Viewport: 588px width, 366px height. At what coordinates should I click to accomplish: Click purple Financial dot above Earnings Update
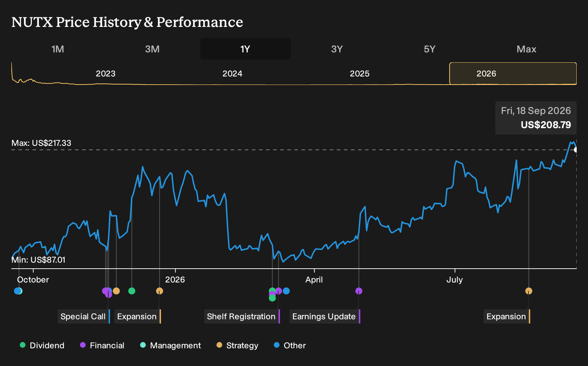click(359, 291)
